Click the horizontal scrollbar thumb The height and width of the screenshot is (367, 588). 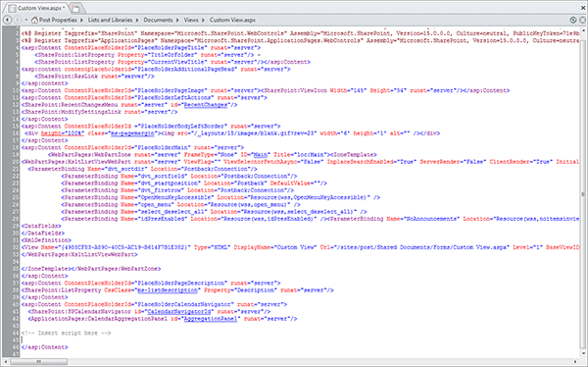[x=38, y=362]
